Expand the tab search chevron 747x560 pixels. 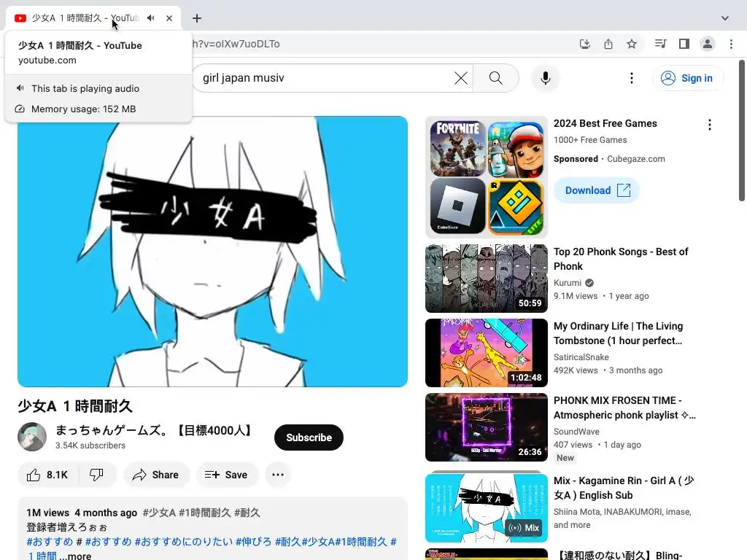(724, 18)
